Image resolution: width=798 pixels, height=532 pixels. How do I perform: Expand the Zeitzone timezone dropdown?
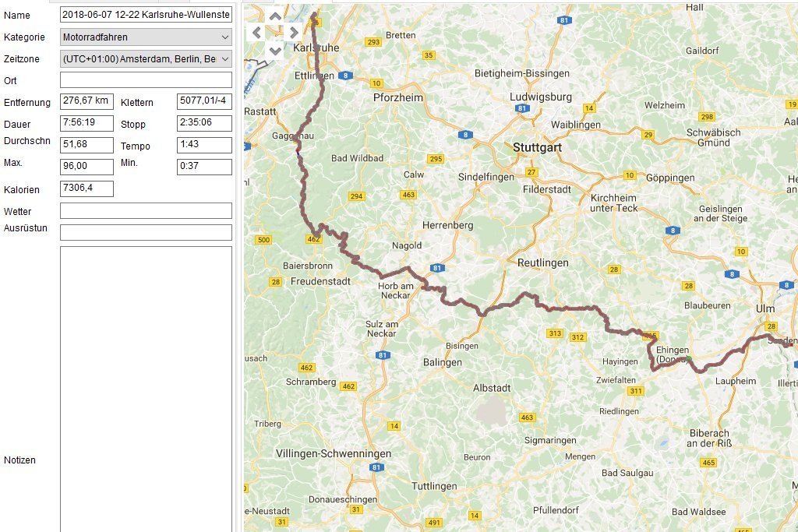click(x=146, y=58)
